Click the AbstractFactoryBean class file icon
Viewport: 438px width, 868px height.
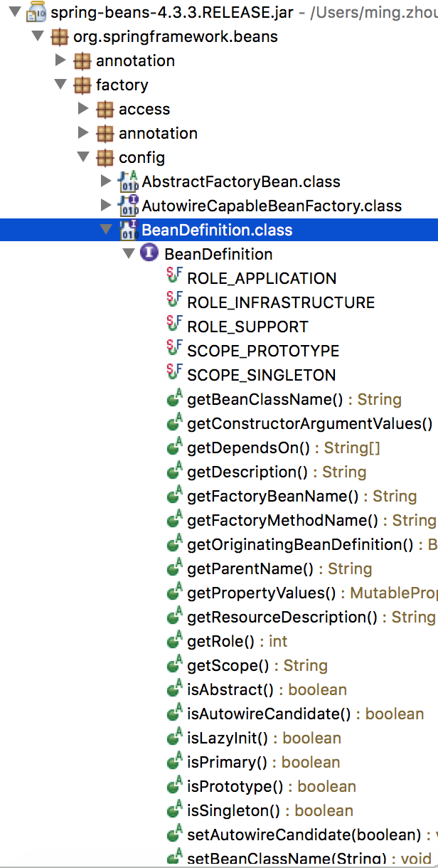[128, 181]
